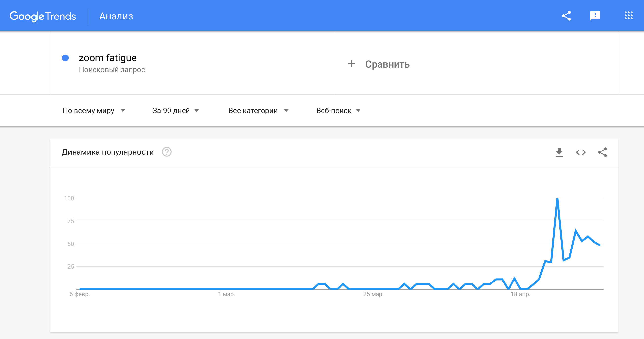Viewport: 644px width, 339px height.
Task: Click the Поисковый запрос subtitle
Action: (112, 70)
